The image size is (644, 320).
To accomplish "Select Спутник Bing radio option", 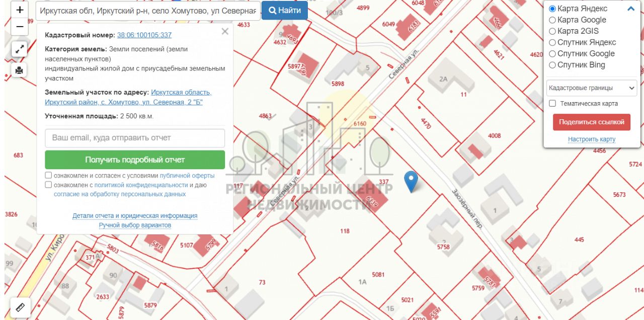I will point(552,65).
